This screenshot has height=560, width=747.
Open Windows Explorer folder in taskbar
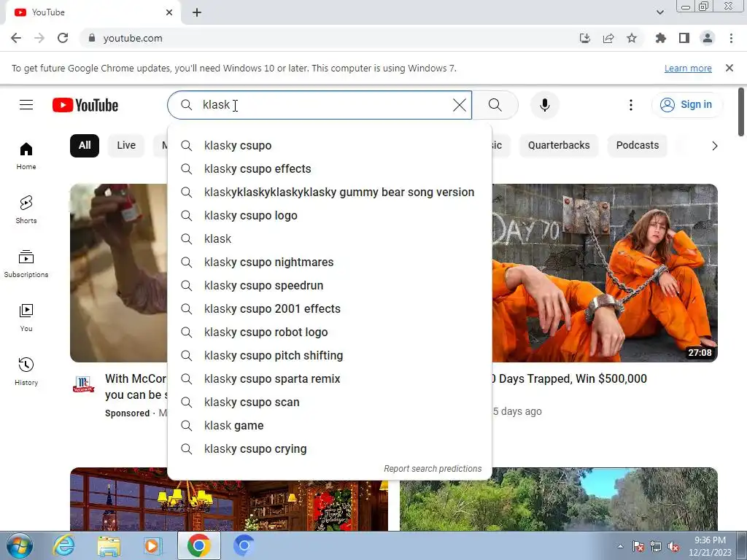(109, 545)
